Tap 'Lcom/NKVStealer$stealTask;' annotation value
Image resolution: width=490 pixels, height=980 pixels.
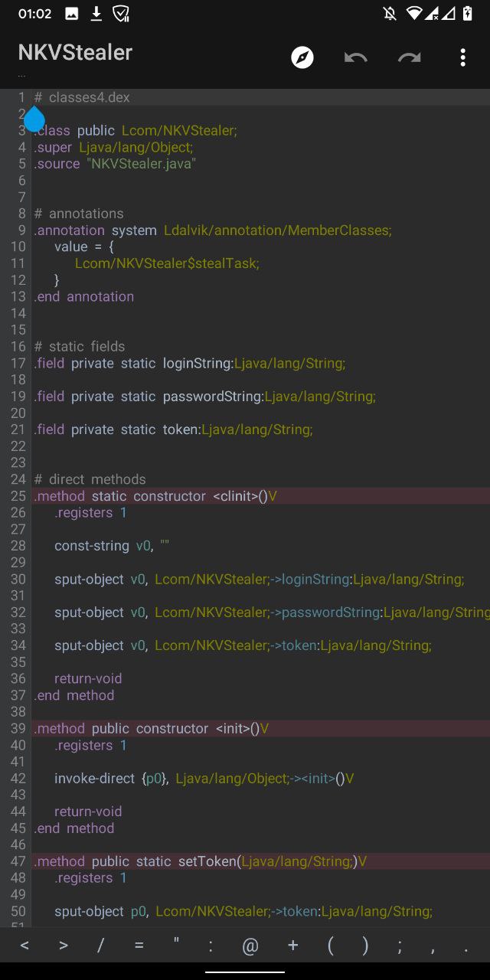pyautogui.click(x=167, y=263)
